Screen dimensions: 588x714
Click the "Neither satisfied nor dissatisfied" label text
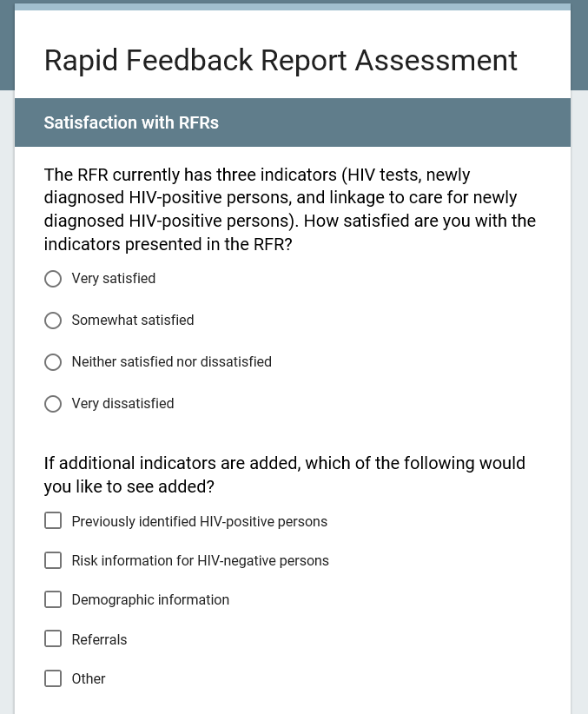coord(172,362)
